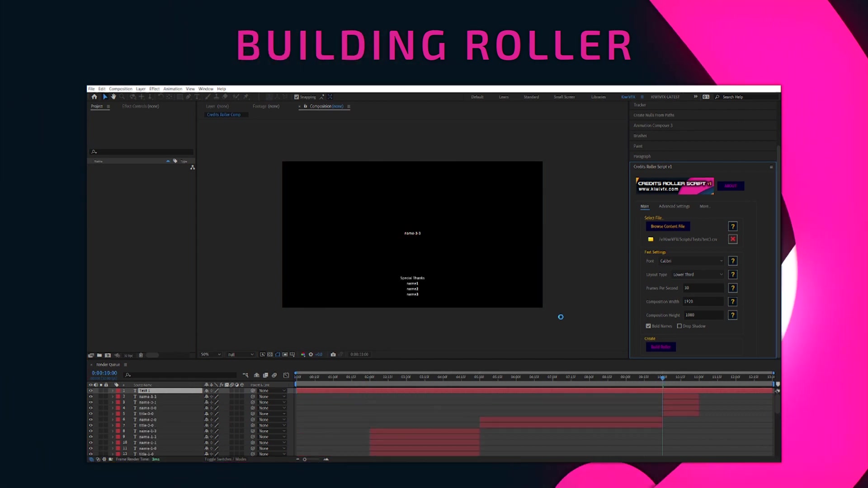
Task: Switch to the Advanced Settings tab
Action: coord(674,206)
